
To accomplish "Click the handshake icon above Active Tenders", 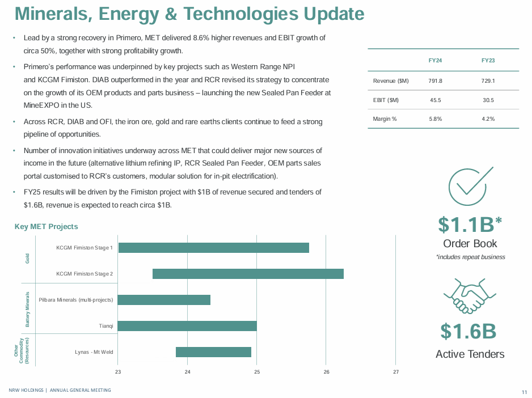I will point(469,294).
